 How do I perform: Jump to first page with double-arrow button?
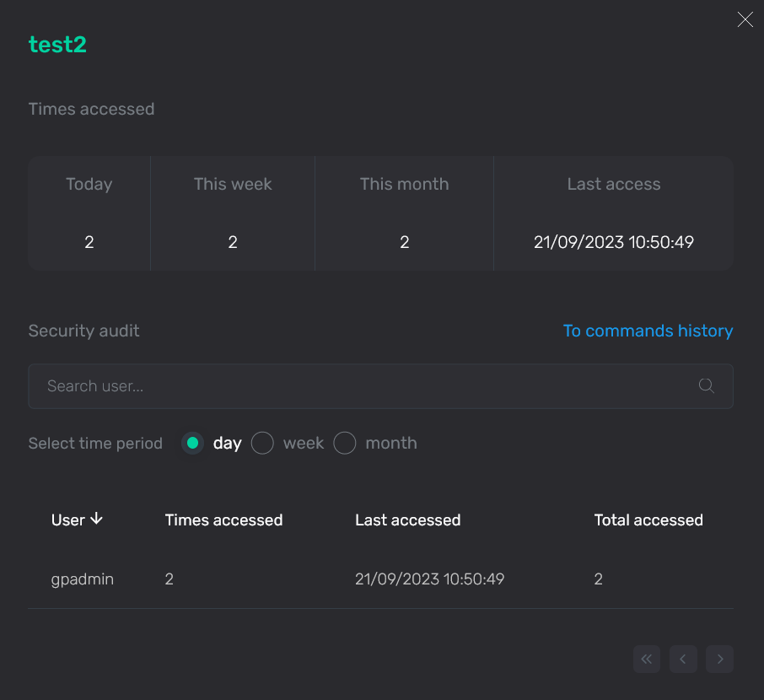click(x=647, y=660)
